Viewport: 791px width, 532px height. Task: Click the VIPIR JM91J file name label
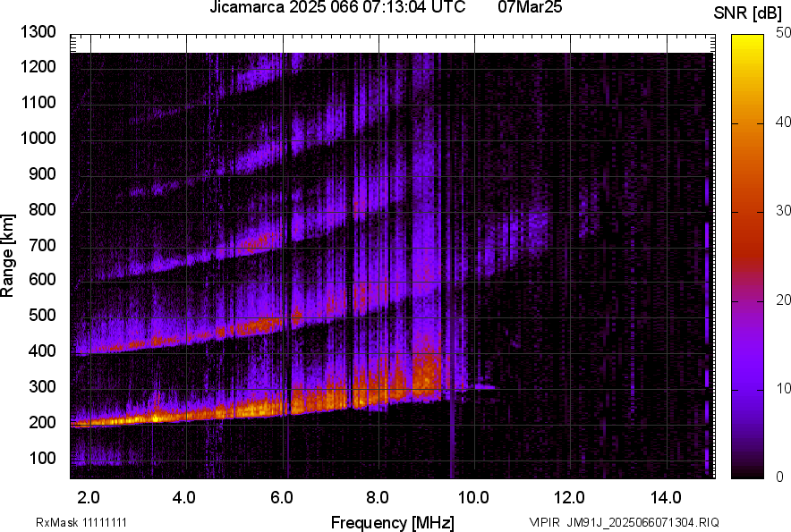(x=624, y=522)
